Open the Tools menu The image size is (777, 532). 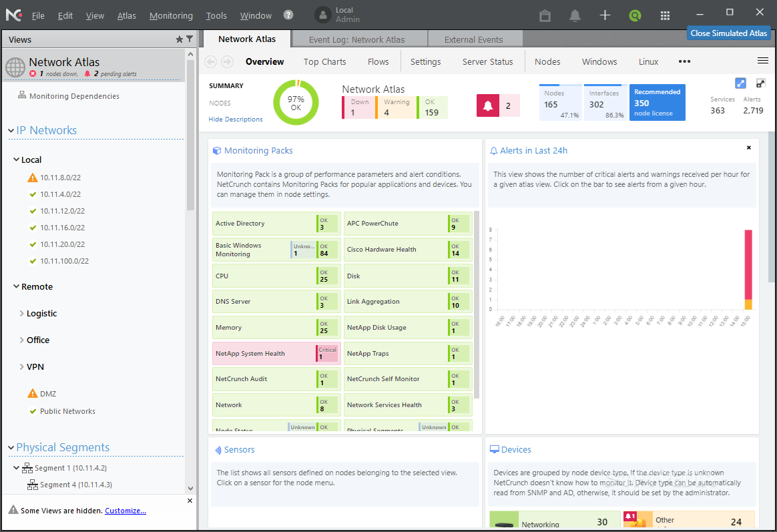216,16
